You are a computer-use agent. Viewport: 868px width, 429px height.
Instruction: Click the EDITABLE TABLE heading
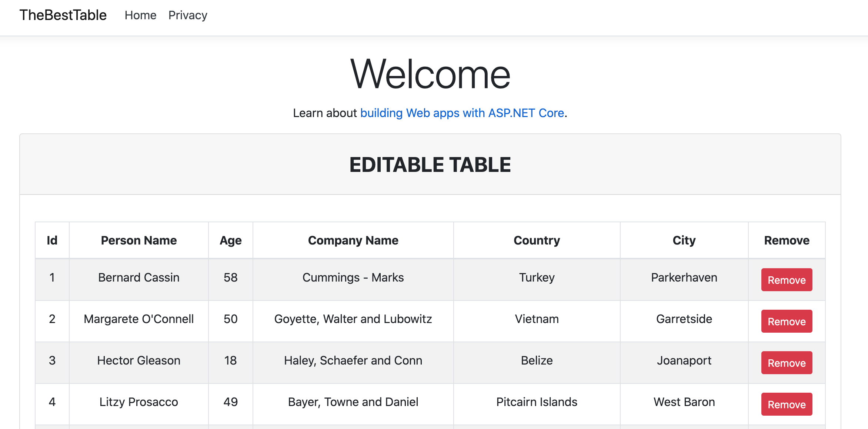pos(430,165)
